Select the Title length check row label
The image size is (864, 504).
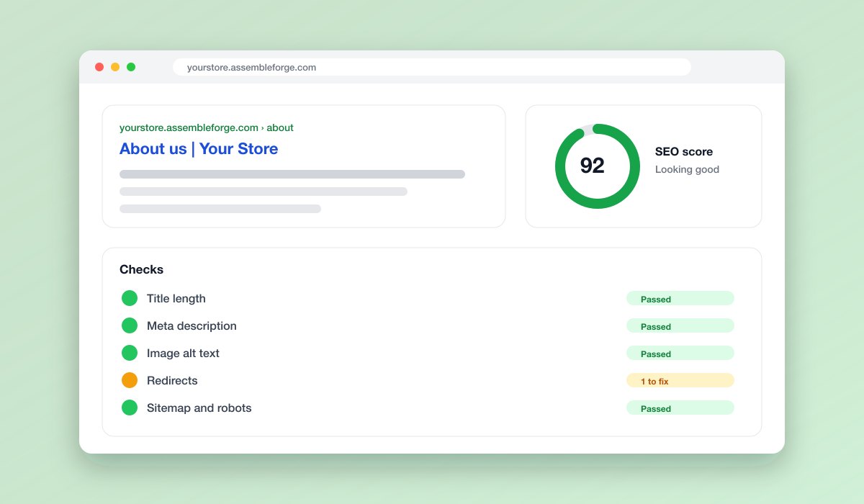coord(176,299)
